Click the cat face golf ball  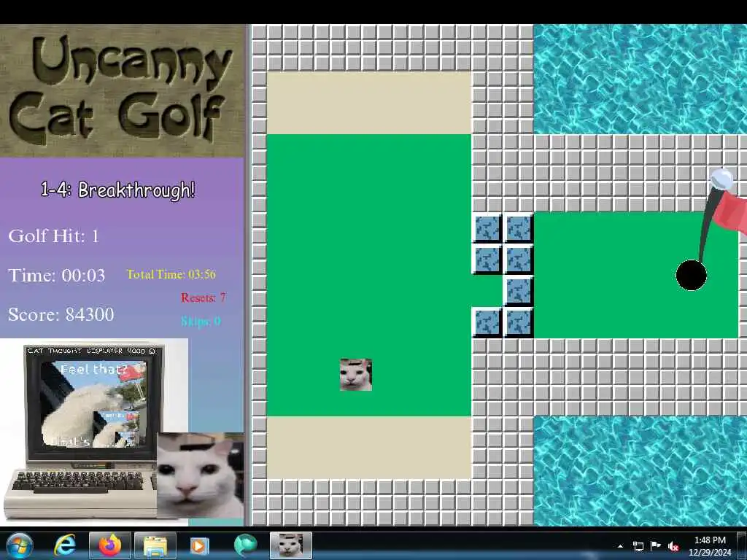pos(356,375)
